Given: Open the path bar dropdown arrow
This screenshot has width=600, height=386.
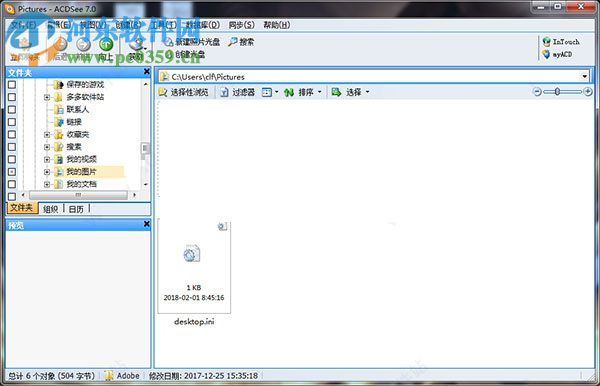Looking at the screenshot, I should pyautogui.click(x=585, y=77).
